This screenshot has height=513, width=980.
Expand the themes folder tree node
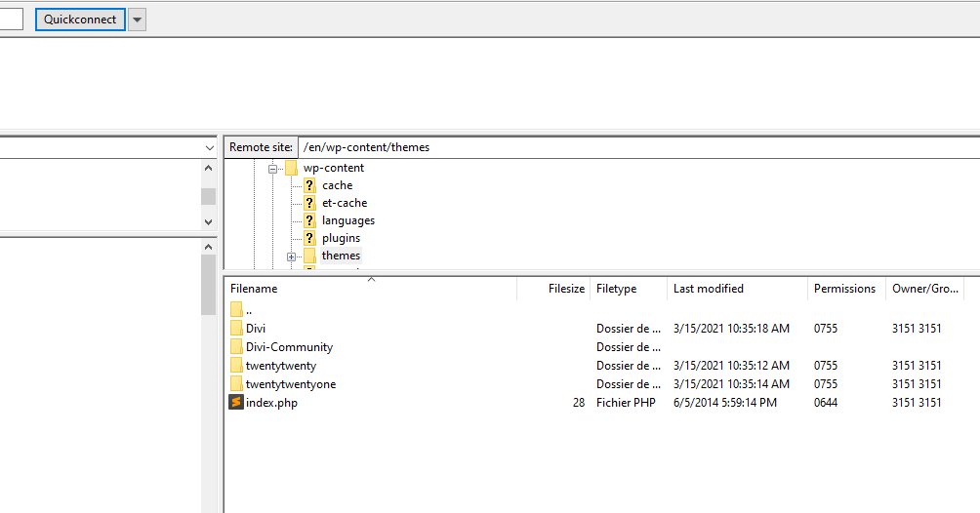pyautogui.click(x=291, y=256)
